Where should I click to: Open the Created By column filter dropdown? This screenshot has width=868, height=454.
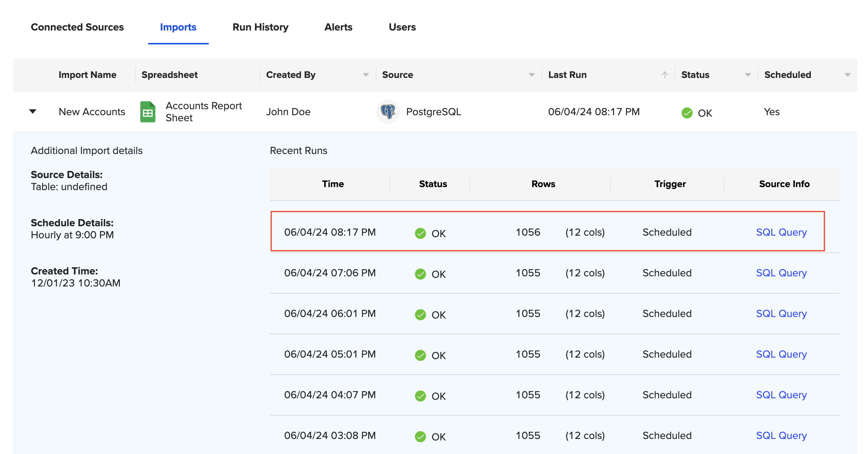coord(366,75)
